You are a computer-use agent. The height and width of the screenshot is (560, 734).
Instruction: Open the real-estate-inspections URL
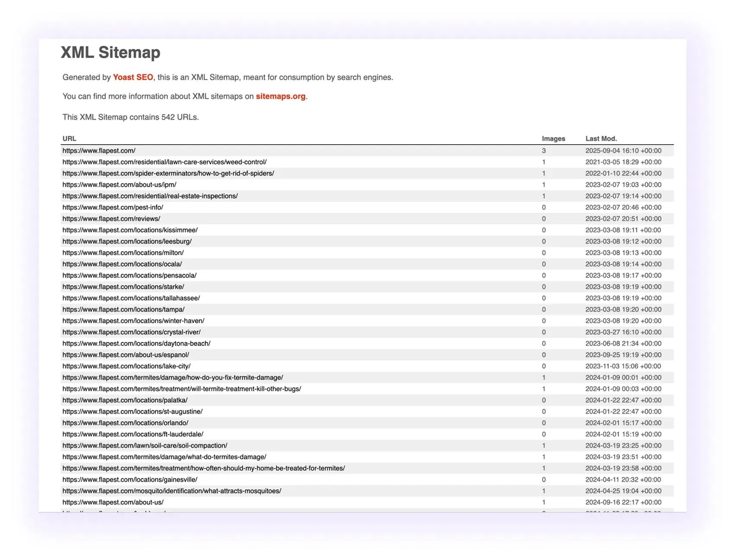coord(150,196)
